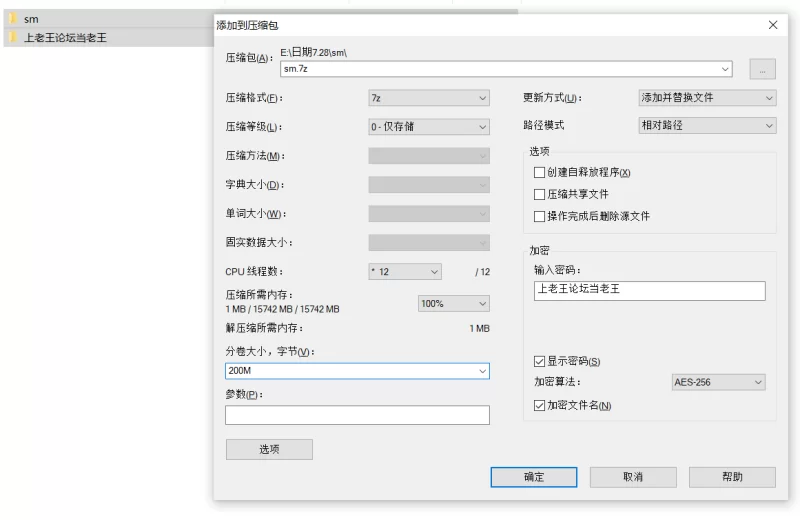This screenshot has height=520, width=800.
Task: Click the 取消 cancel button
Action: point(633,477)
